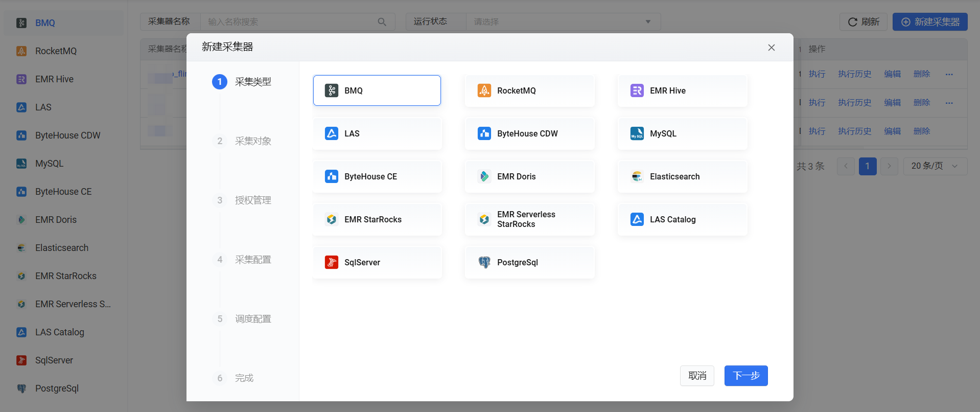Click the BMQ icon in the left sidebar

[21, 23]
